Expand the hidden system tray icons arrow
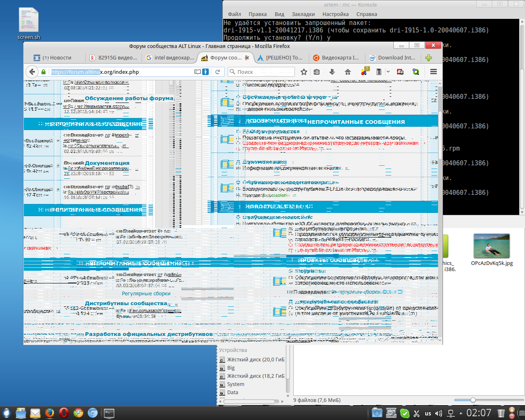Screen dimensions: 525x420 [461, 413]
